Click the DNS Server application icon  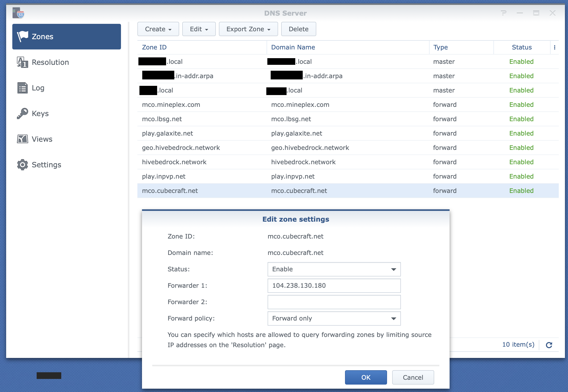[x=18, y=13]
